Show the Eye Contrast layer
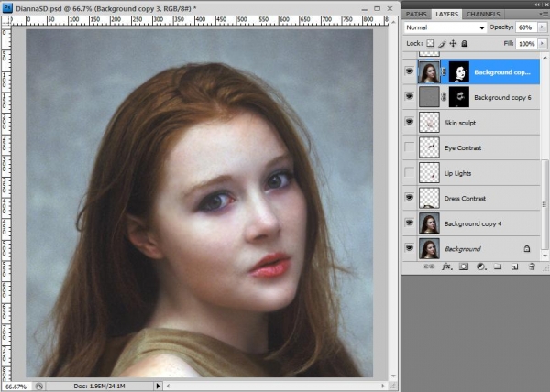 tap(410, 147)
